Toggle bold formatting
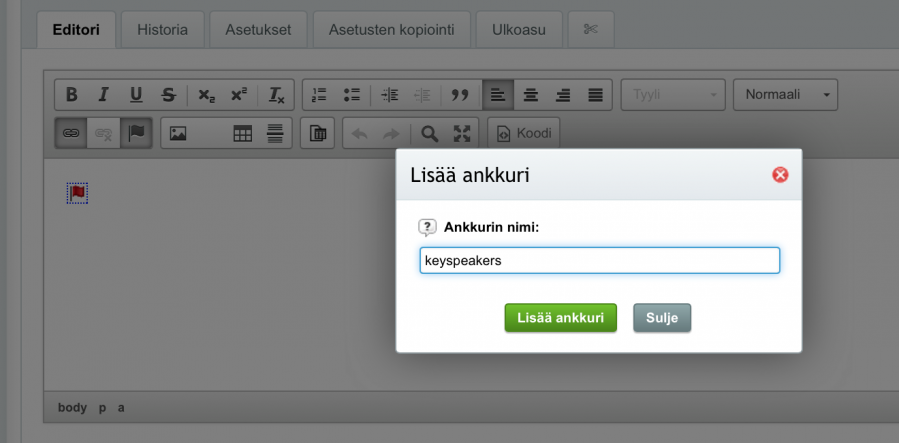The image size is (899, 443). click(x=71, y=95)
